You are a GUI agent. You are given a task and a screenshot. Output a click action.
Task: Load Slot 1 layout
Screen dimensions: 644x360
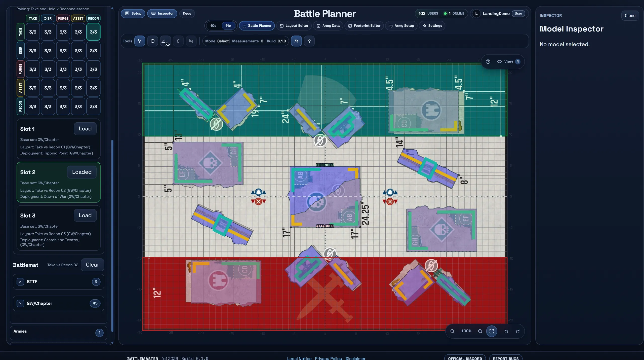[85, 129]
